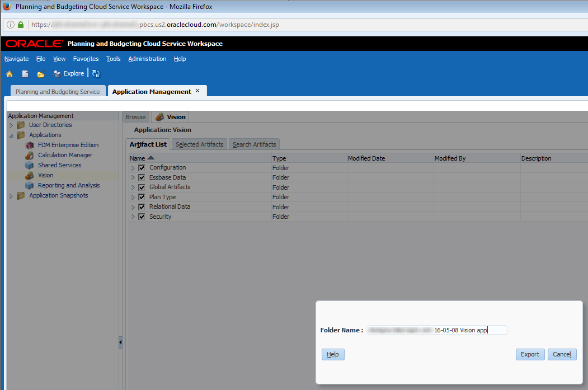588x390 pixels.
Task: Click the Vision tab's application icon
Action: (160, 117)
